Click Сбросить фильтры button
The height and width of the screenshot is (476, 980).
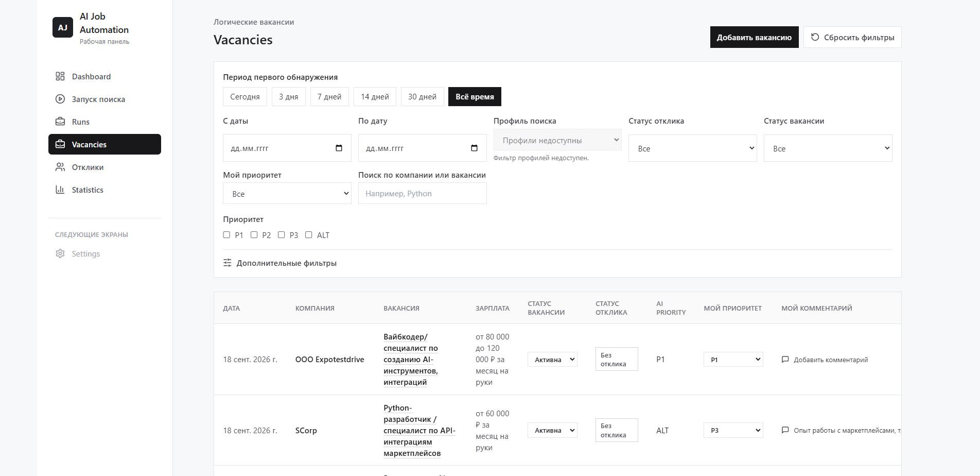coord(852,37)
